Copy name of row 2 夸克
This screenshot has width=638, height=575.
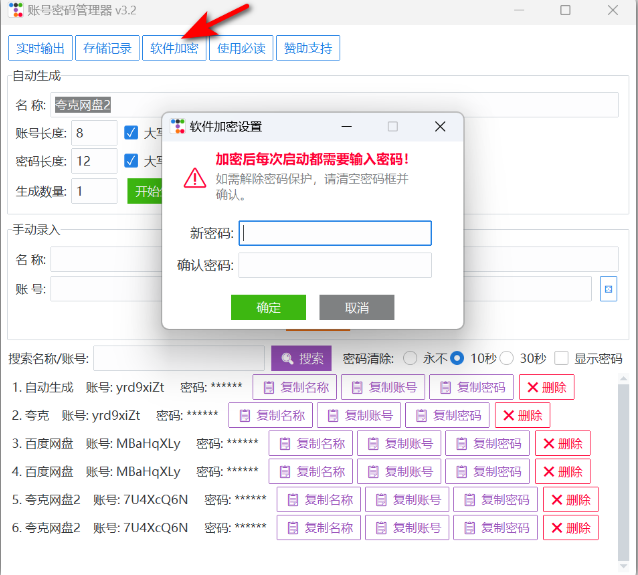[271, 415]
